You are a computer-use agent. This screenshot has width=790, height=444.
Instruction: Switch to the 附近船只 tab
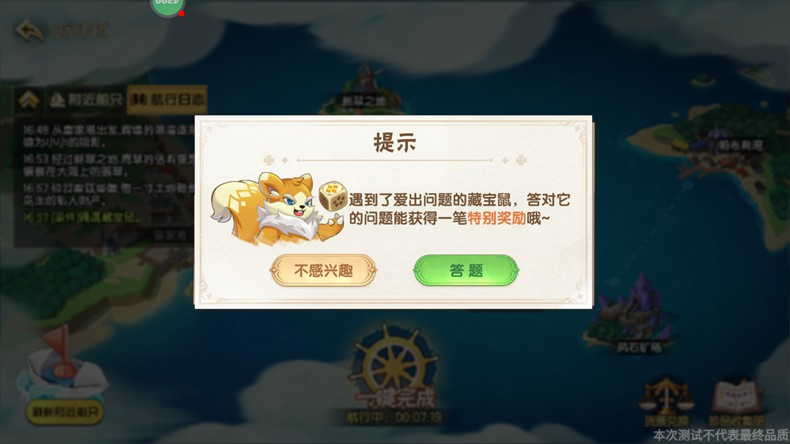[x=86, y=100]
